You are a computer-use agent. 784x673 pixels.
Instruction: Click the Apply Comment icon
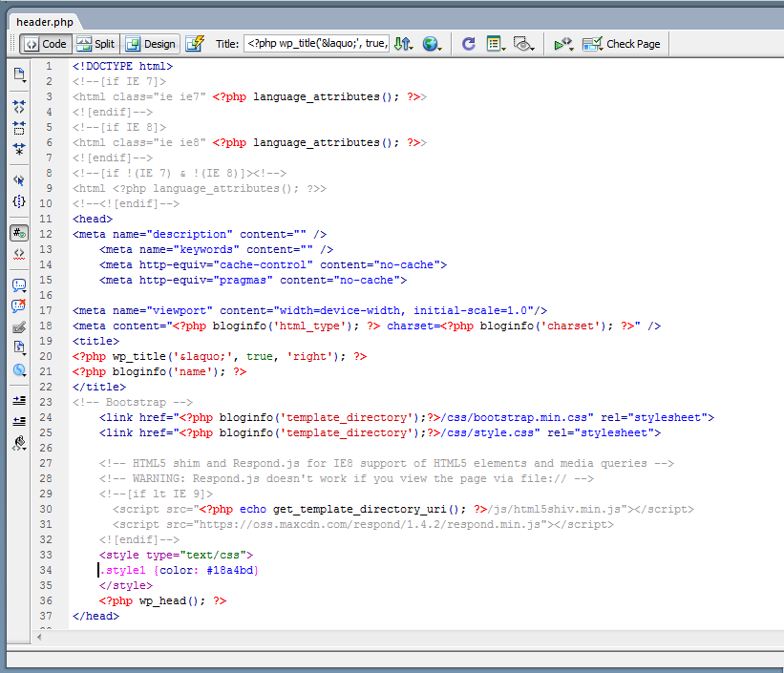[19, 285]
